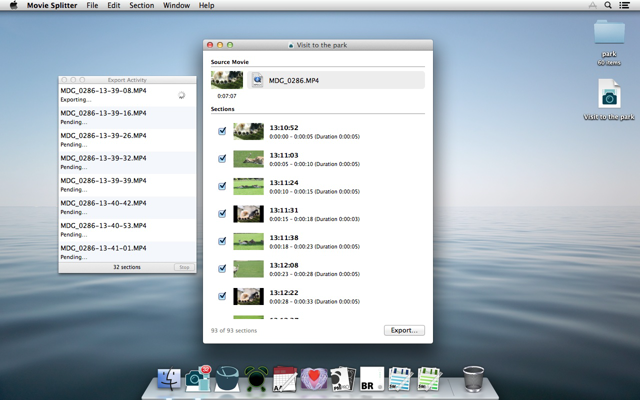Open the Finder icon in the dock

169,379
